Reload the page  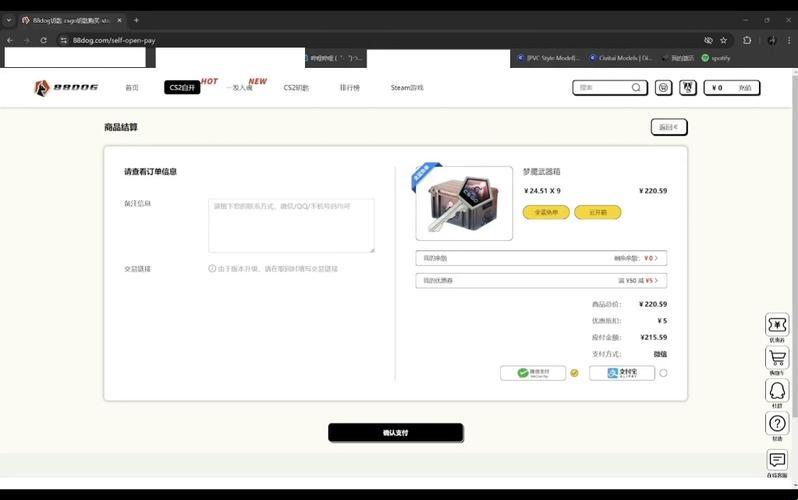(x=43, y=40)
